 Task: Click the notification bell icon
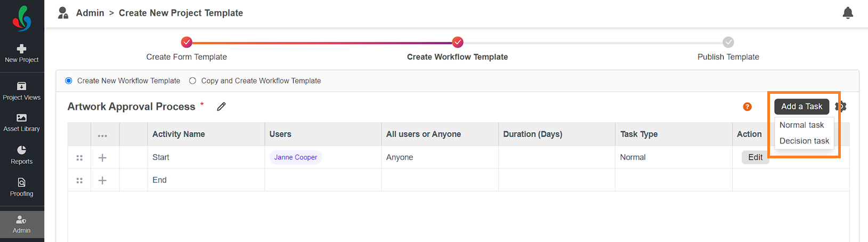click(848, 13)
